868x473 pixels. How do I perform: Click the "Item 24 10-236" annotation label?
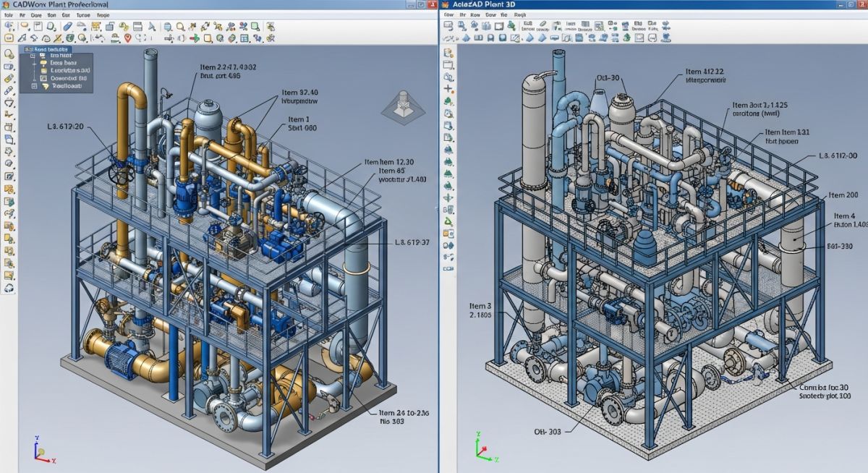click(x=405, y=413)
